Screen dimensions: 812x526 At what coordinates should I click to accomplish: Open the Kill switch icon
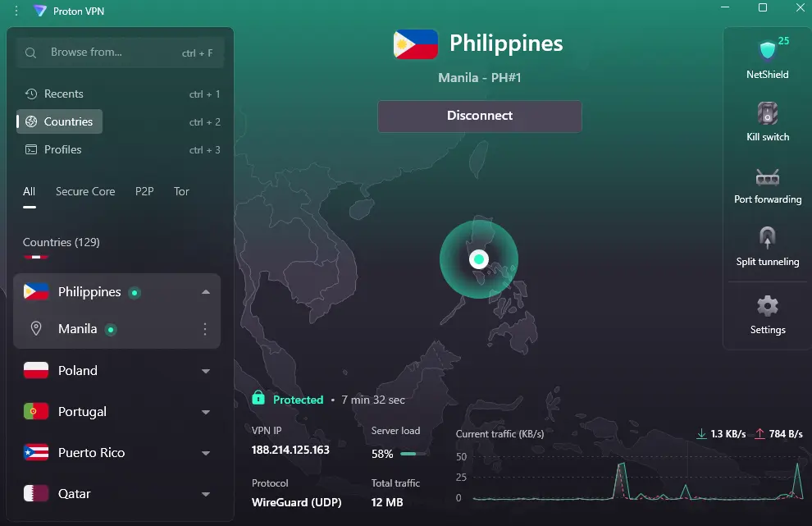[x=768, y=113]
